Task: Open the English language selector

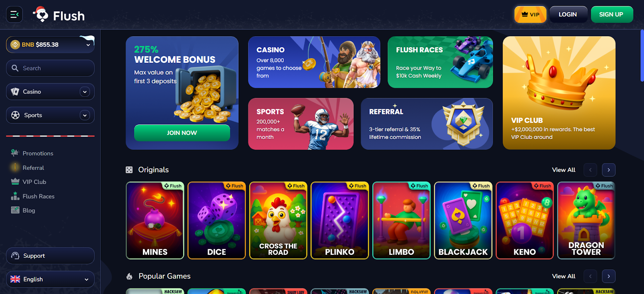Action: [50, 279]
